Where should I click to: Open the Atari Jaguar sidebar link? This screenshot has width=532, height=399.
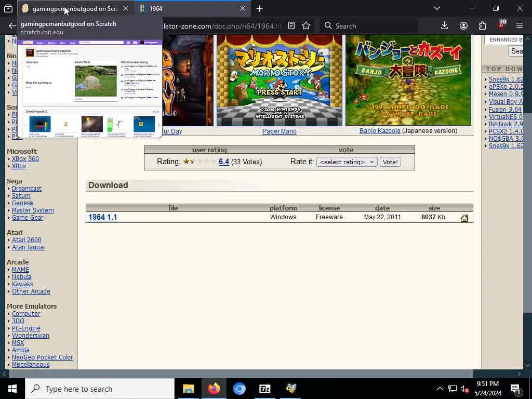pyautogui.click(x=29, y=247)
